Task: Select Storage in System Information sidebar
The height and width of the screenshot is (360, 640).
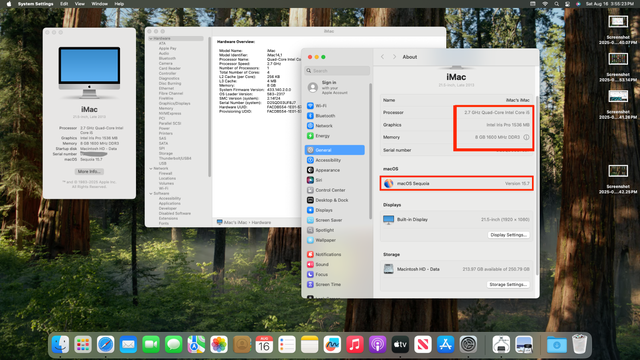Action: coord(166,153)
